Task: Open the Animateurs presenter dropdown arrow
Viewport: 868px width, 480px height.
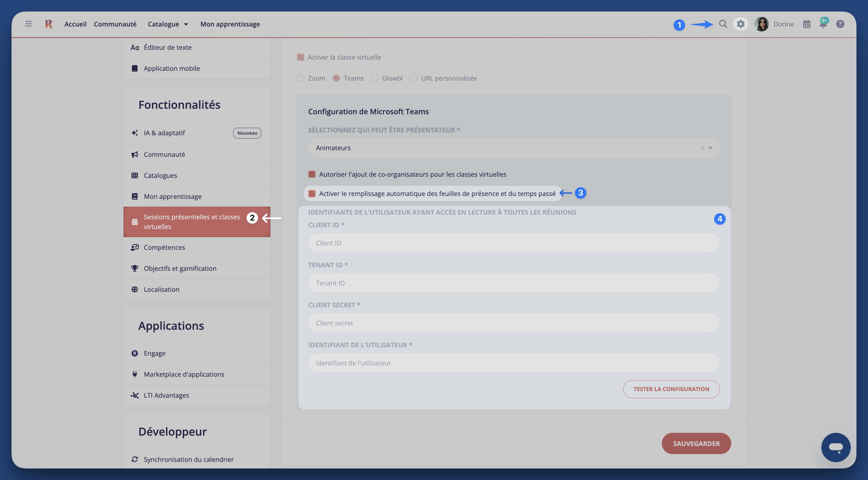Action: [x=710, y=148]
